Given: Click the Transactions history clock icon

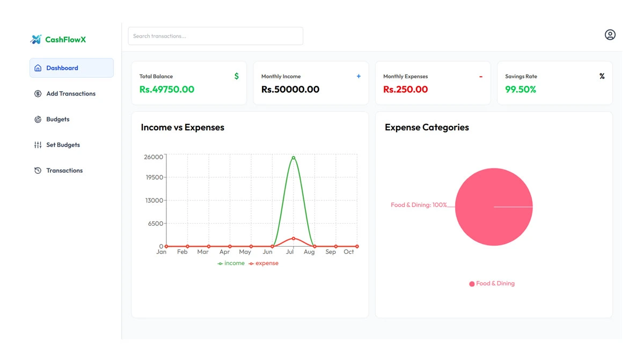Looking at the screenshot, I should coord(38,171).
